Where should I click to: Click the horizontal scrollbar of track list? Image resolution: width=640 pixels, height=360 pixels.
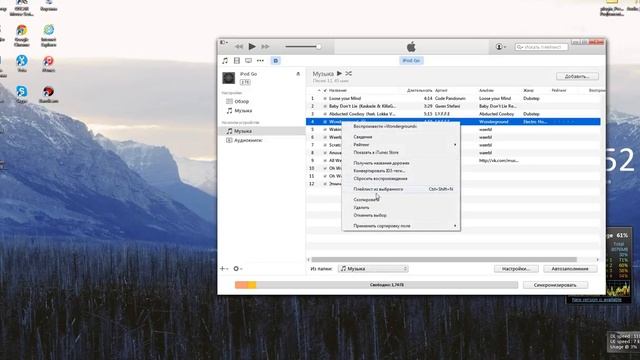pyautogui.click(x=444, y=260)
